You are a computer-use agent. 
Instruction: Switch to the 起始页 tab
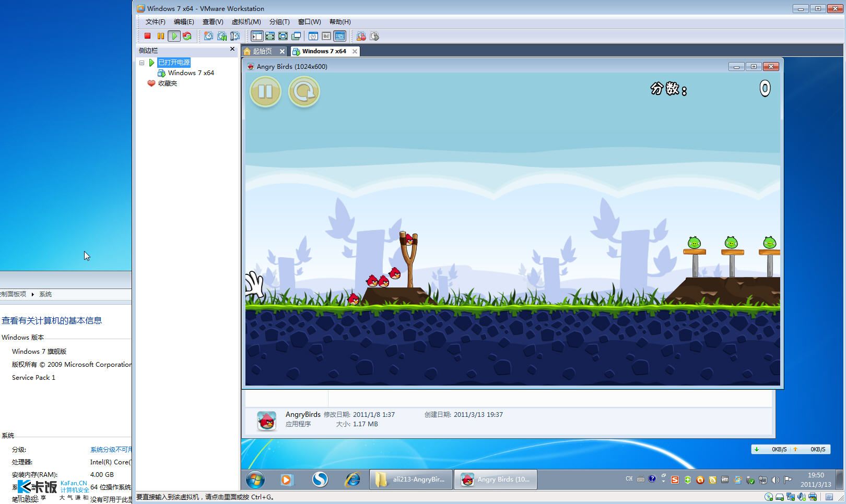262,51
